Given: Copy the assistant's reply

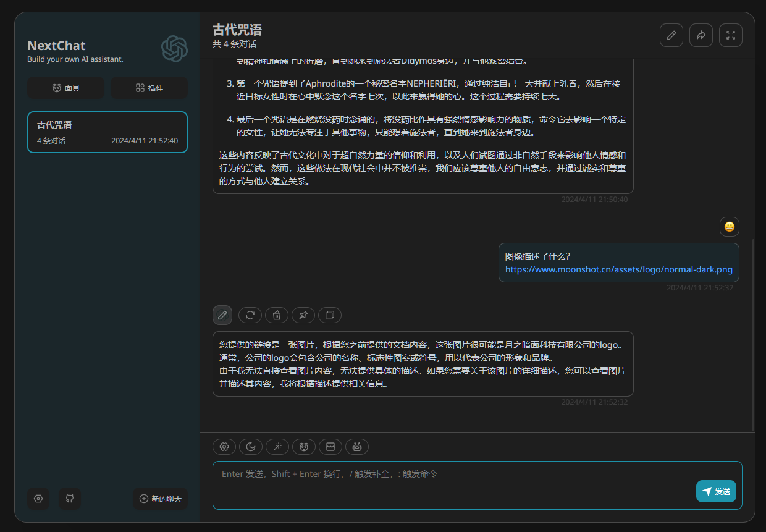Looking at the screenshot, I should [329, 315].
